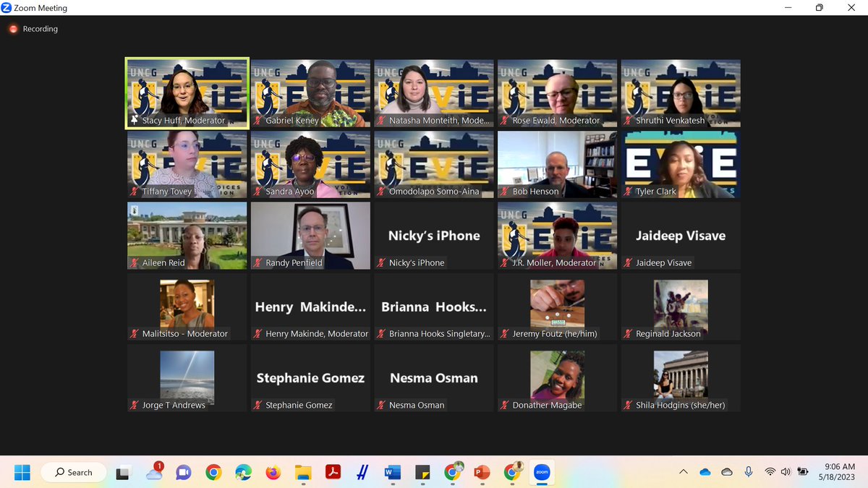Open the weather widget with notification badge

[154, 472]
